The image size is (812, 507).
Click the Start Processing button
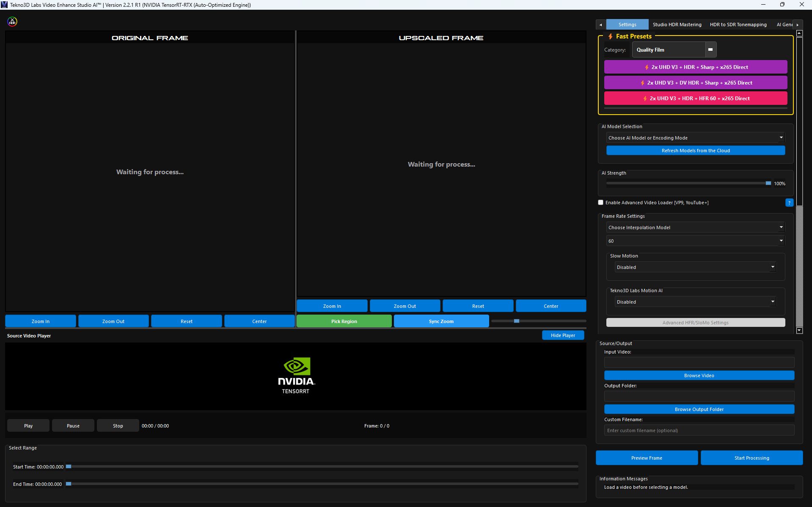click(x=751, y=458)
